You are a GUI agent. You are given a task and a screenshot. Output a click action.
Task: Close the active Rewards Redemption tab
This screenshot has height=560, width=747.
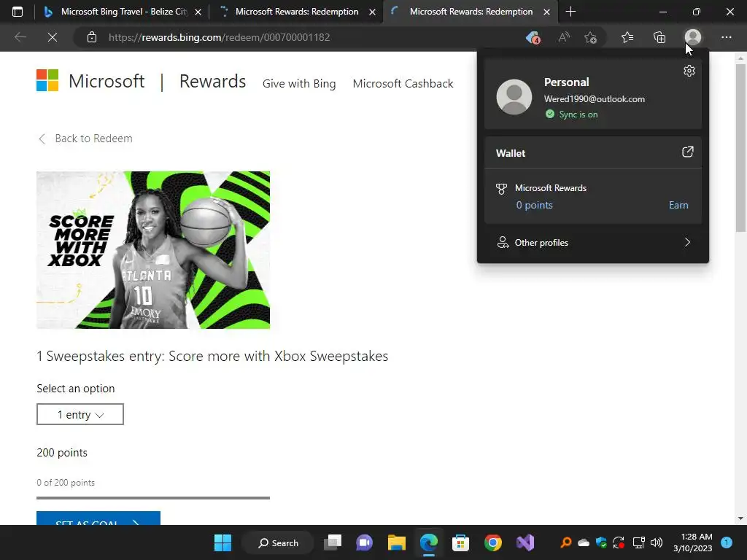pos(547,12)
